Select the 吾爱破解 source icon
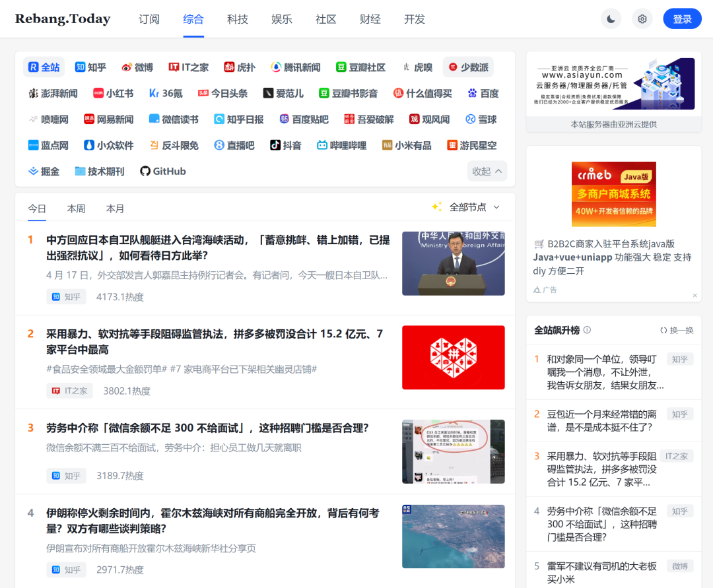The width and height of the screenshot is (713, 588). tap(369, 119)
